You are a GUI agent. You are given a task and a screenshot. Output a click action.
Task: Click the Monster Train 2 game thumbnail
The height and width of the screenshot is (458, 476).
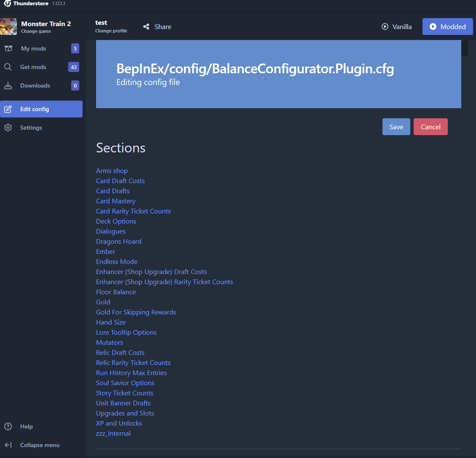[8, 27]
